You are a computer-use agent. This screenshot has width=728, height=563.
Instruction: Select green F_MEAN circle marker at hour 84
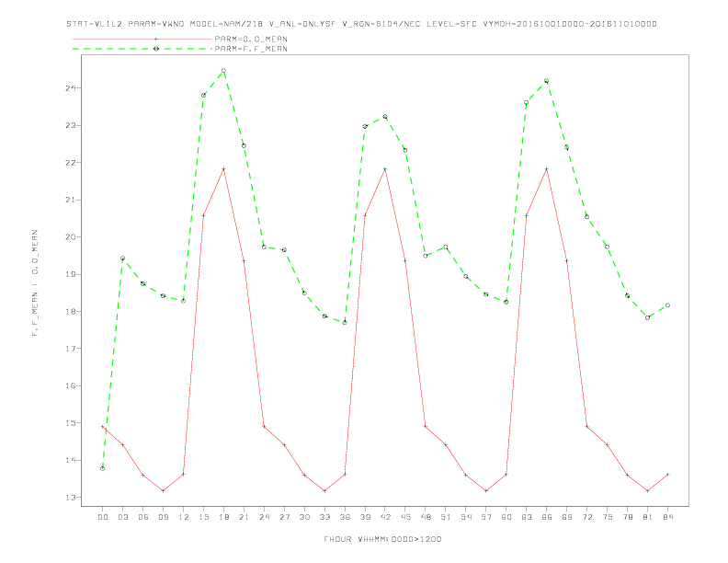point(667,305)
